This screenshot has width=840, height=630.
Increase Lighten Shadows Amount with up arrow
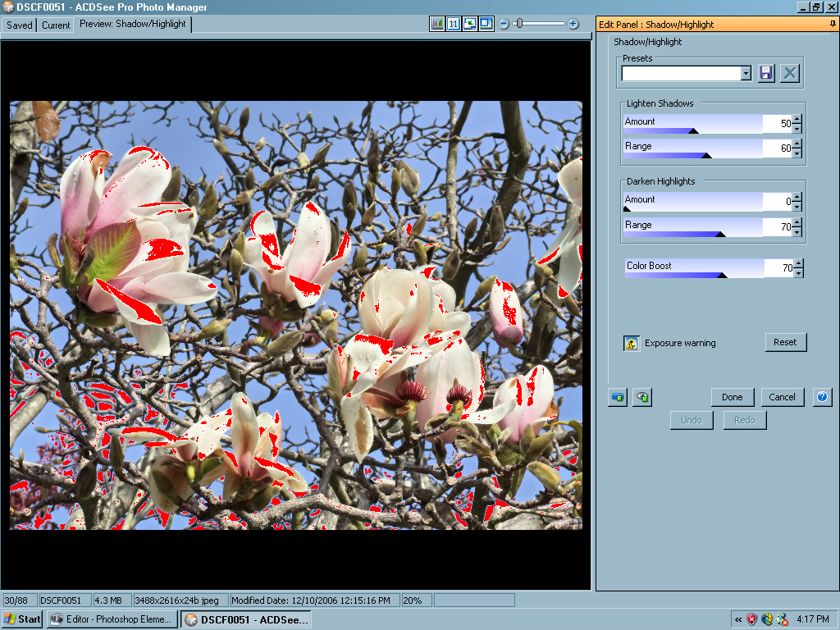(797, 119)
